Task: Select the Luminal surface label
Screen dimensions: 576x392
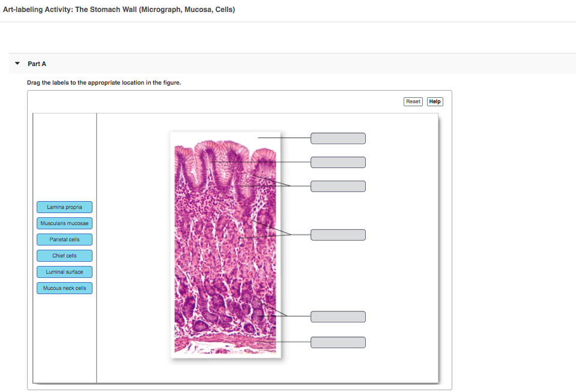Action: pos(64,272)
